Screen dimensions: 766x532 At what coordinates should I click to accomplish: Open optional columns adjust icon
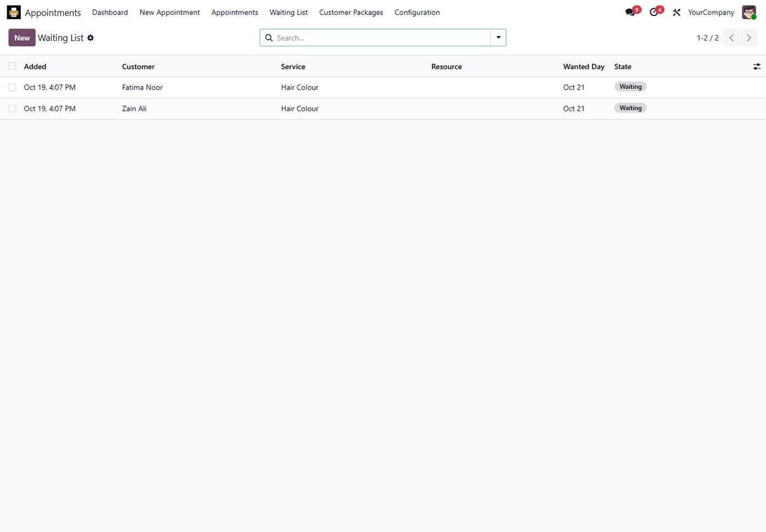757,66
